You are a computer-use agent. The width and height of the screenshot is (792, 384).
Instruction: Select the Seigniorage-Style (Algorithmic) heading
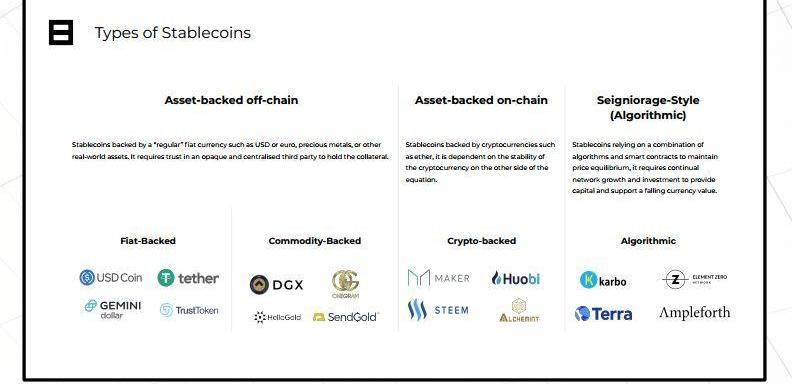pos(648,108)
